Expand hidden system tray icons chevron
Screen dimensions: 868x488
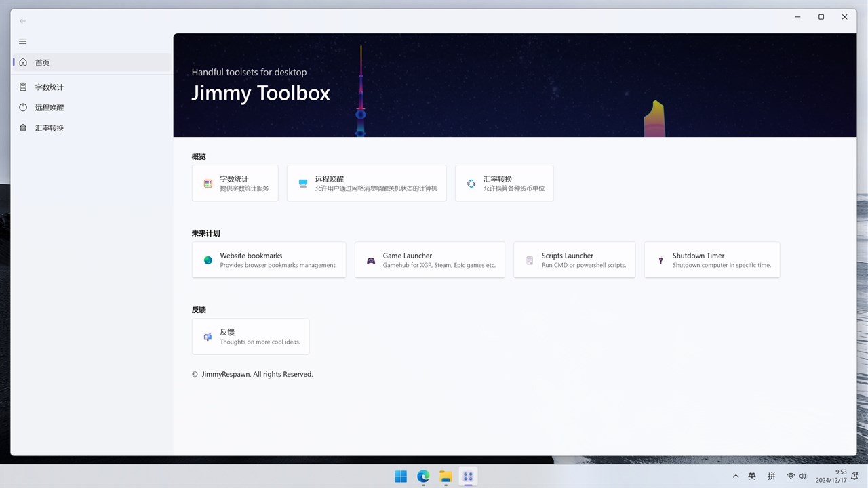736,476
